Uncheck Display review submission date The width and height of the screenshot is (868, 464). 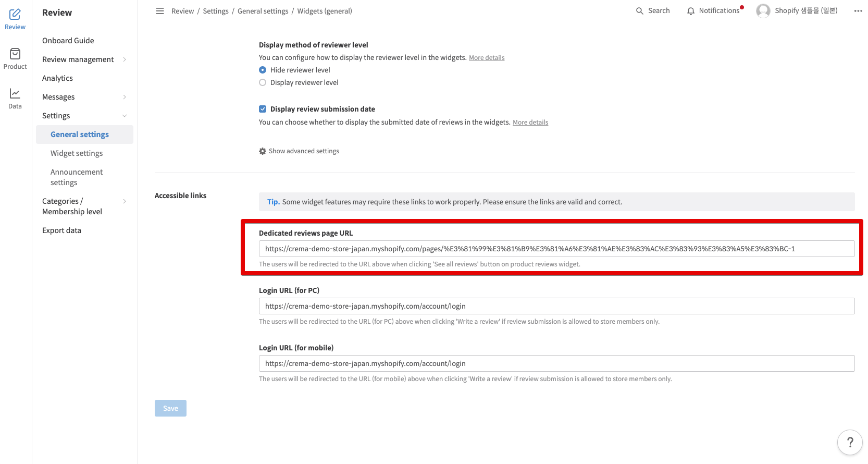pos(263,109)
